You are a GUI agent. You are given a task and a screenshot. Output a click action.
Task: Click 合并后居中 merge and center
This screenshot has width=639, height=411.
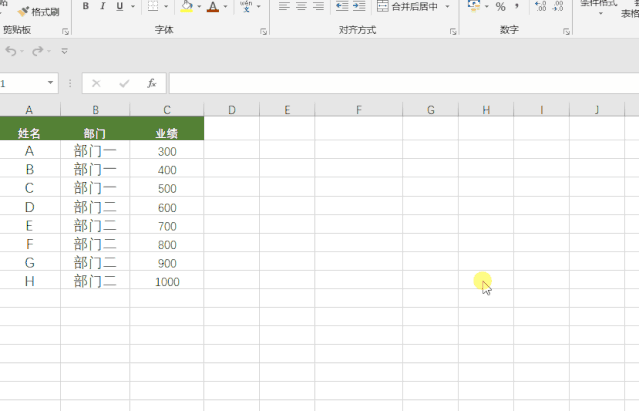[x=407, y=6]
